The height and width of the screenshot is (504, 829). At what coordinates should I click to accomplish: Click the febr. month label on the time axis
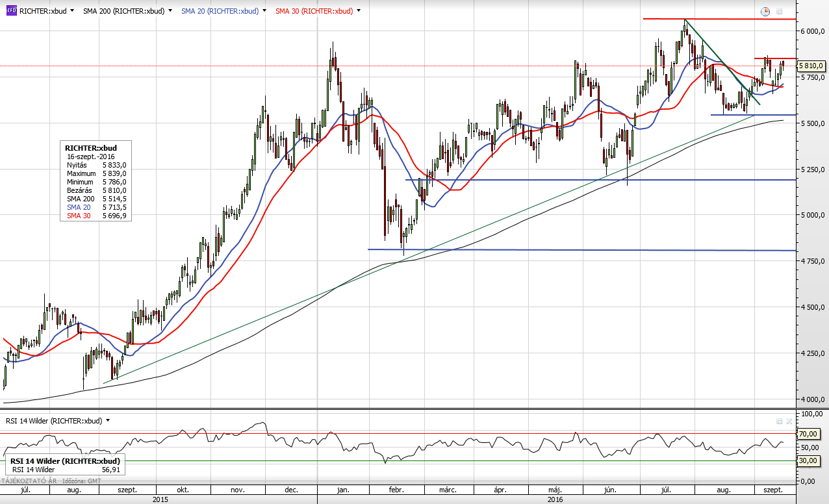tap(396, 490)
